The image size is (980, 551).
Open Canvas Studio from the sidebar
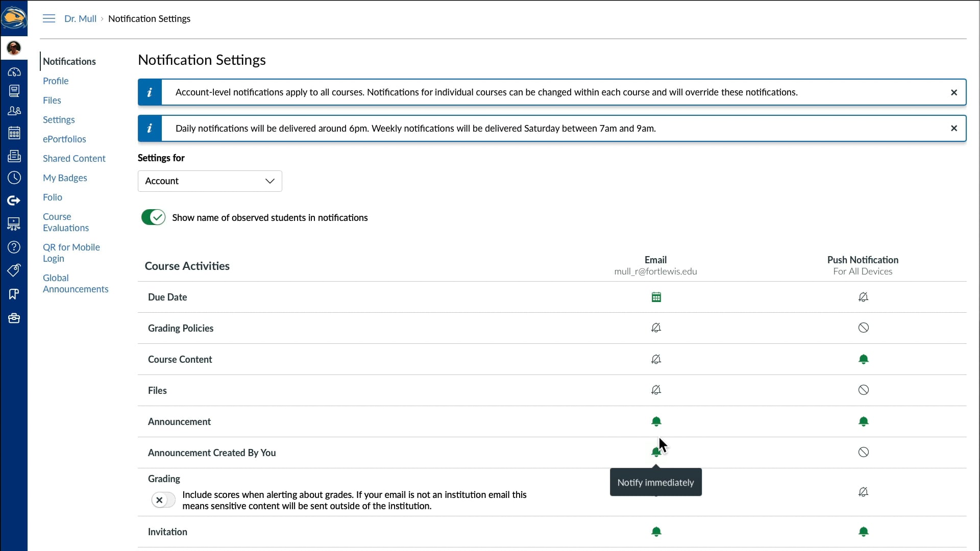(14, 224)
